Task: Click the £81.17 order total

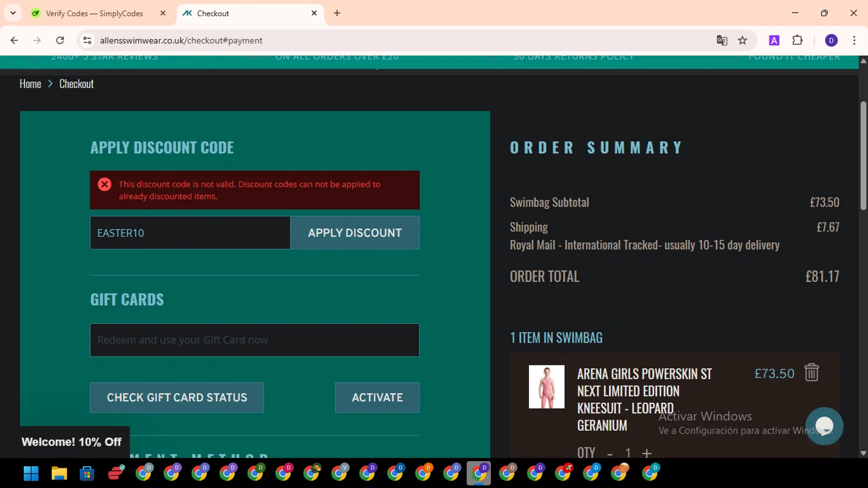Action: [x=822, y=277]
